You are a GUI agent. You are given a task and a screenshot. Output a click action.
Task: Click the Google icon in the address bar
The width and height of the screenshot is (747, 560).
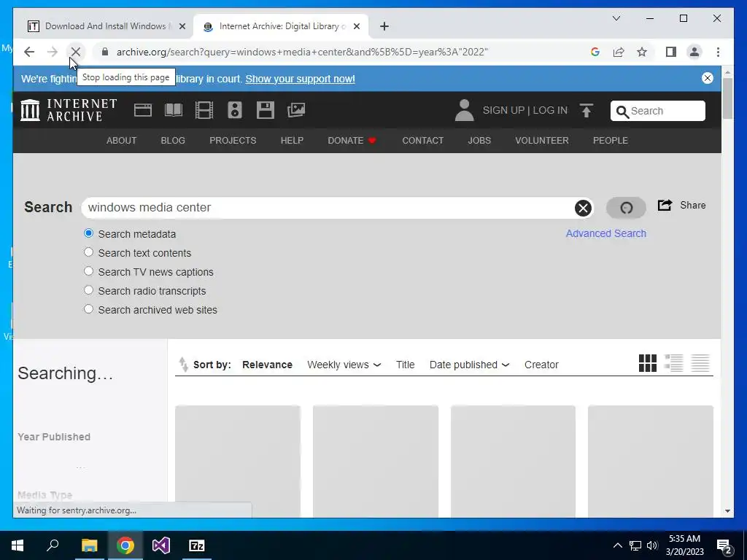point(595,52)
